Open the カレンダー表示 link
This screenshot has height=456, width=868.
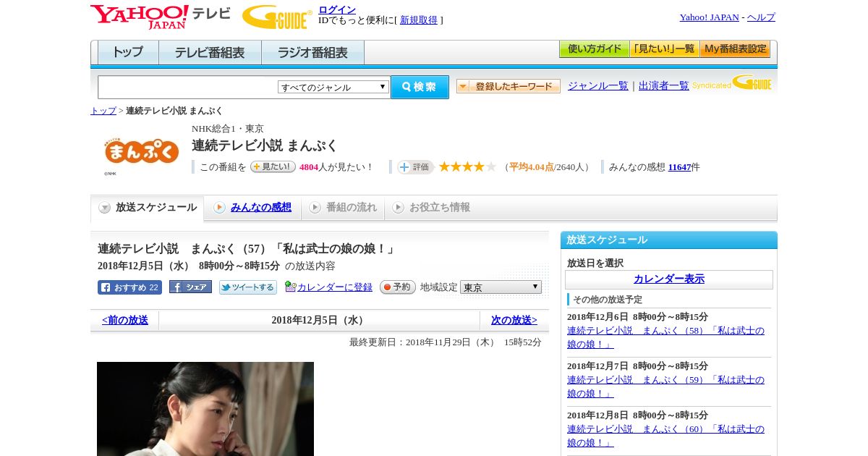[669, 279]
